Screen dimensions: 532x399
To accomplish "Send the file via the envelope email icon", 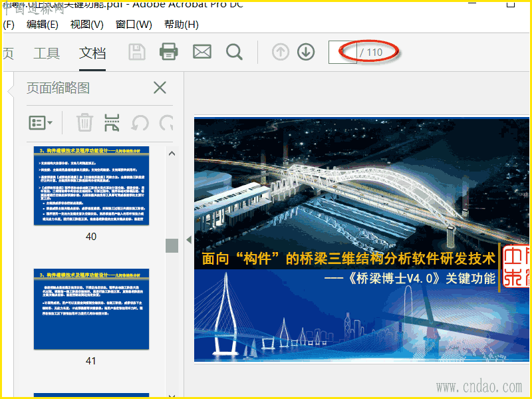I will (x=202, y=52).
